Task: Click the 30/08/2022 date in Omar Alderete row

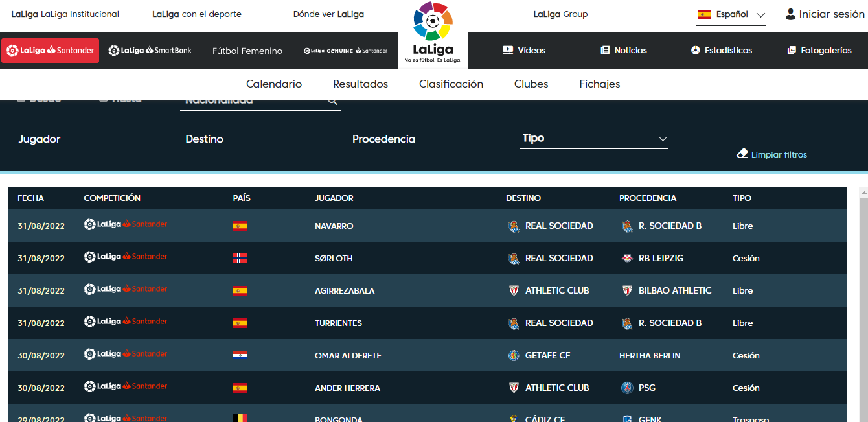Action: [x=41, y=355]
